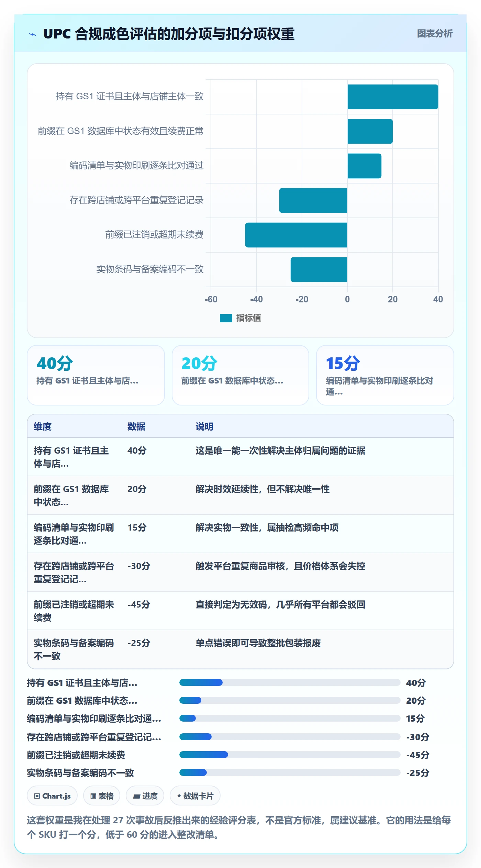Click the lightning icon beside the UPC title
The width and height of the screenshot is (481, 868).
(33, 34)
